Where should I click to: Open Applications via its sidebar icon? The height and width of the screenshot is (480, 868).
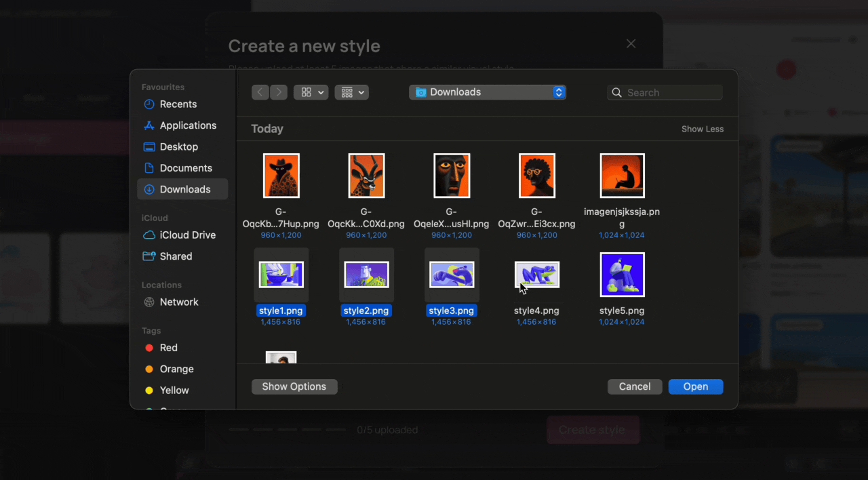click(x=150, y=125)
